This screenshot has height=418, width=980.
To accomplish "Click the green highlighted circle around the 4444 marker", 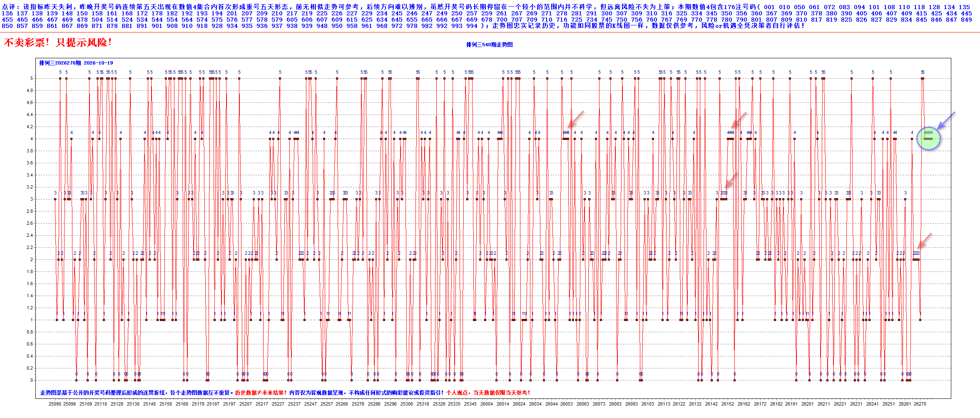I will [x=928, y=139].
